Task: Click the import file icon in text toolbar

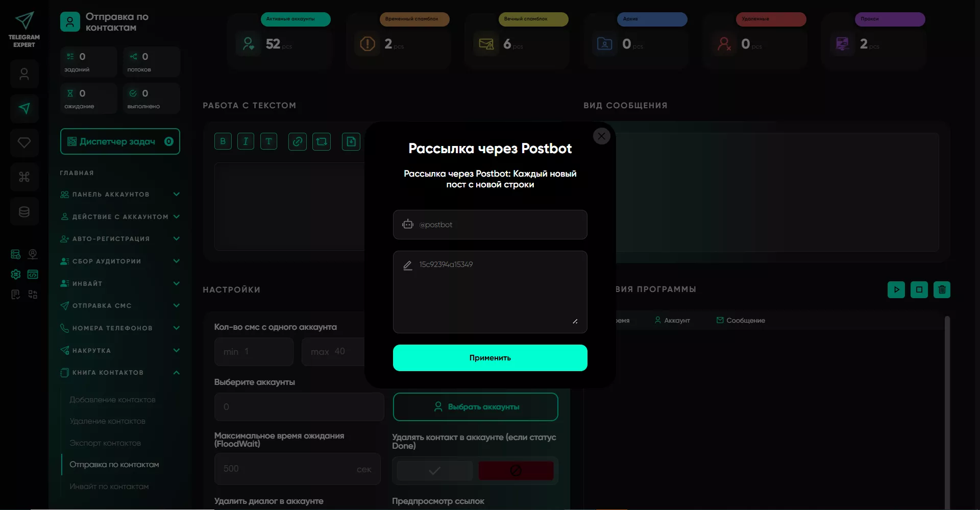Action: pos(351,141)
